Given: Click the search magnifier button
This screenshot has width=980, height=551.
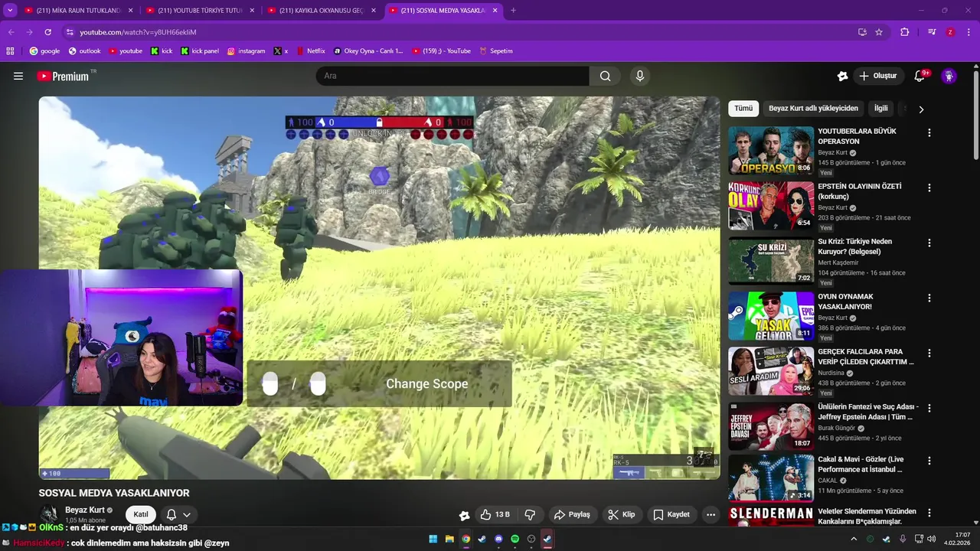Looking at the screenshot, I should 605,76.
